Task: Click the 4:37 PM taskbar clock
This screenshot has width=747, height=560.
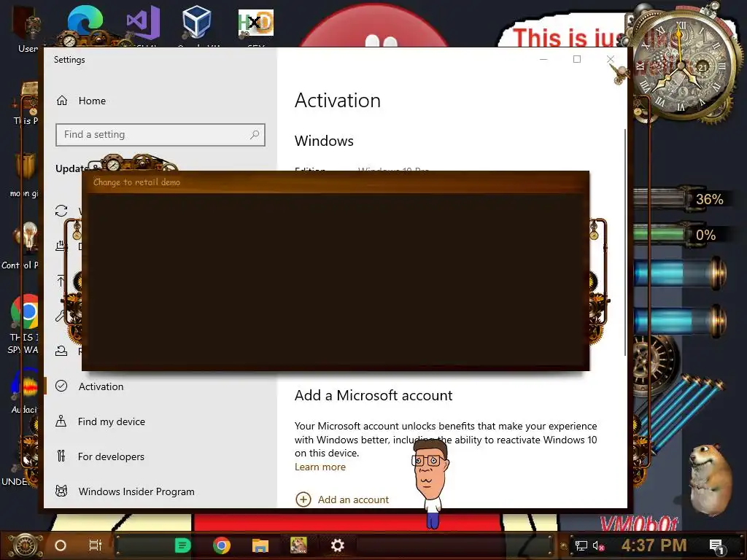Action: point(654,545)
